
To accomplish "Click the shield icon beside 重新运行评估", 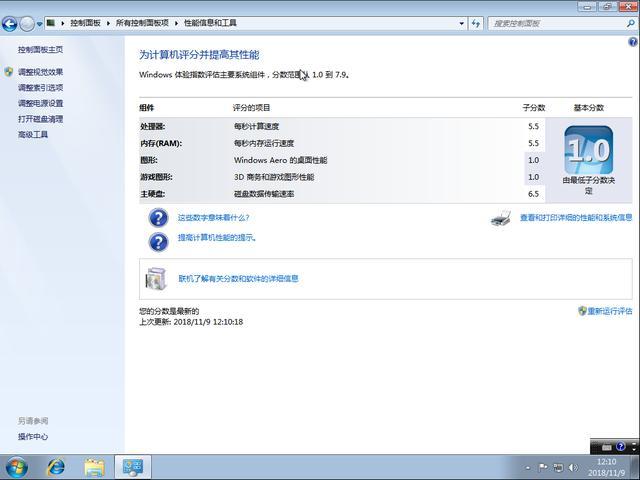I will coord(582,311).
